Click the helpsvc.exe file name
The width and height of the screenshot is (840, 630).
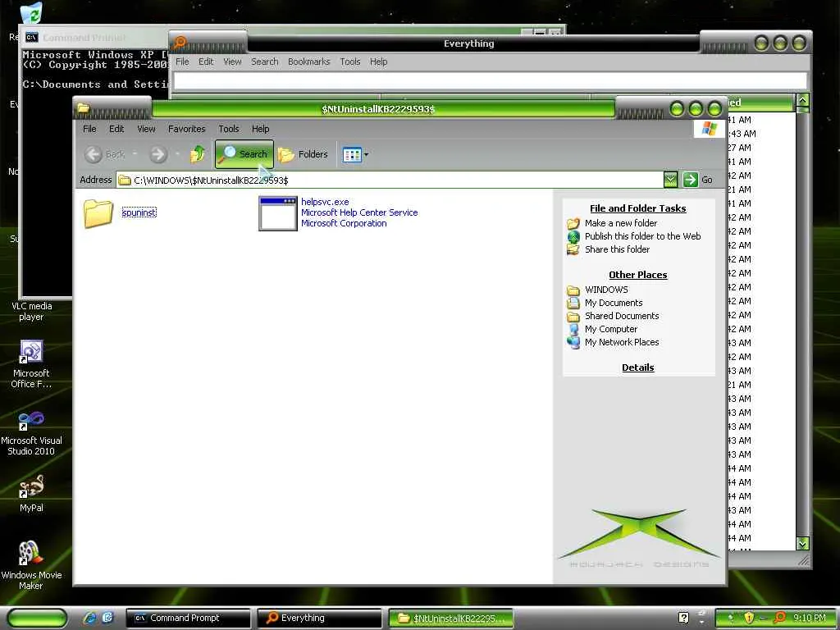pos(325,202)
